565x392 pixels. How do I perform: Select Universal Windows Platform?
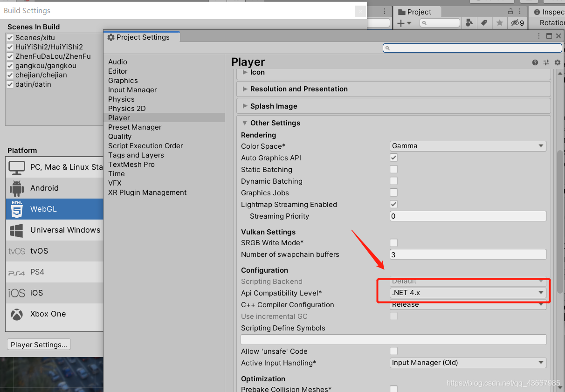coord(55,230)
